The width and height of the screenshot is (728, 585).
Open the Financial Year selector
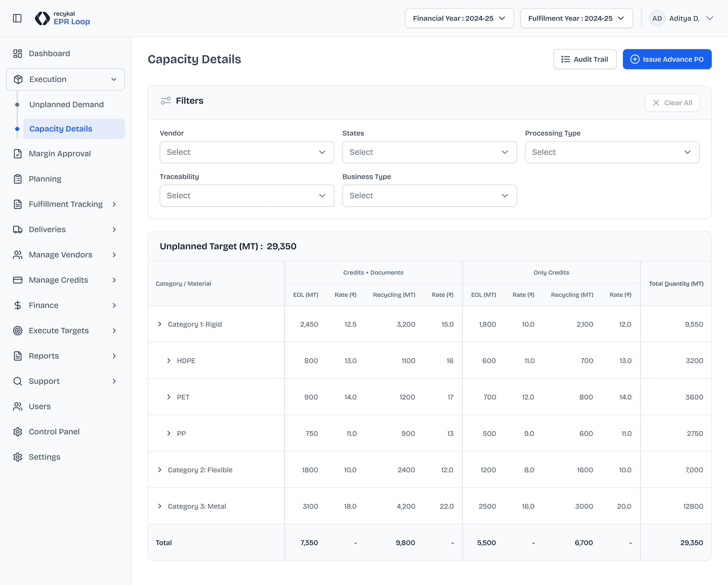[459, 18]
